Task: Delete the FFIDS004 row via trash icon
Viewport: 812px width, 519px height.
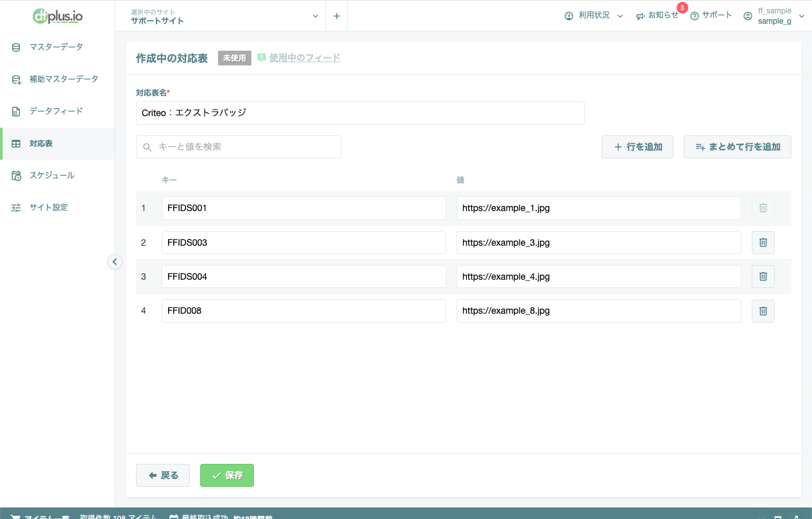Action: pyautogui.click(x=763, y=277)
